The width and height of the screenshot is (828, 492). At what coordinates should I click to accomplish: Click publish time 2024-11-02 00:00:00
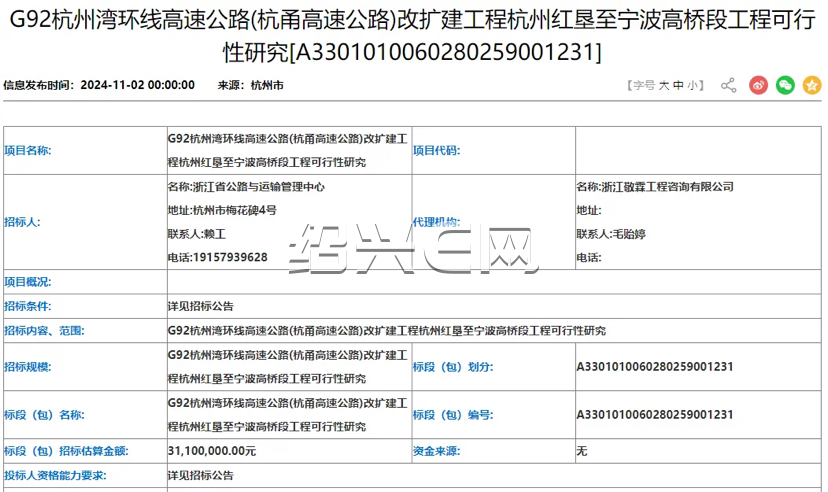click(137, 85)
